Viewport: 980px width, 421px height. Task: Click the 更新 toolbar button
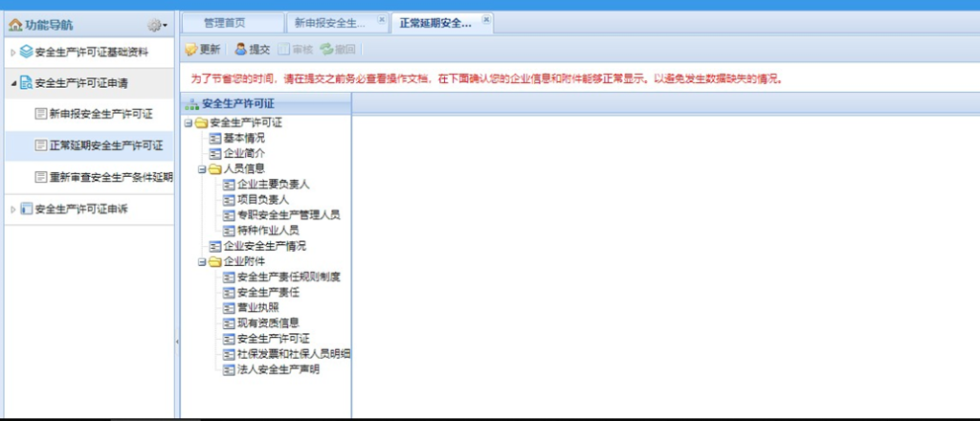[203, 50]
